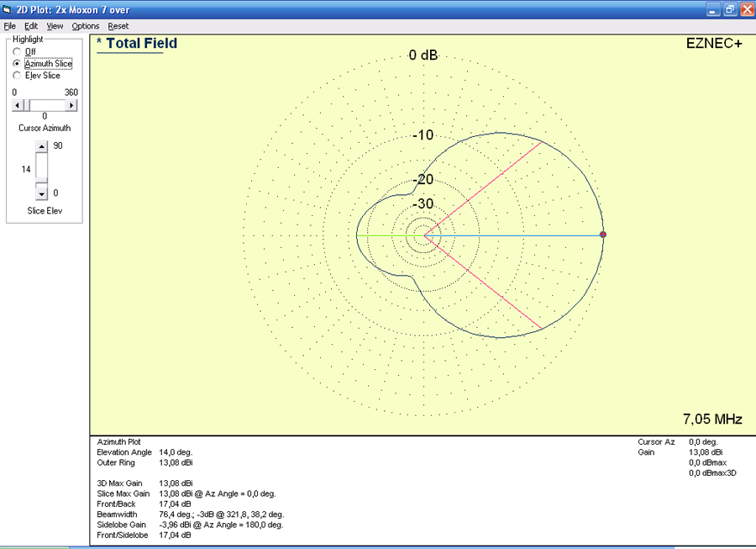Click the Slice Elev up arrow
Image resolution: width=756 pixels, height=549 pixels.
pyautogui.click(x=41, y=146)
